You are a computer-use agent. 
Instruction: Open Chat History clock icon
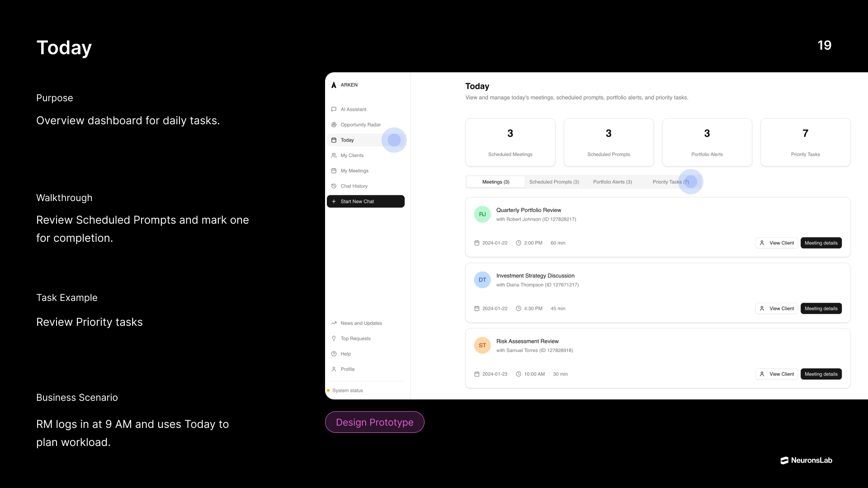(x=334, y=186)
